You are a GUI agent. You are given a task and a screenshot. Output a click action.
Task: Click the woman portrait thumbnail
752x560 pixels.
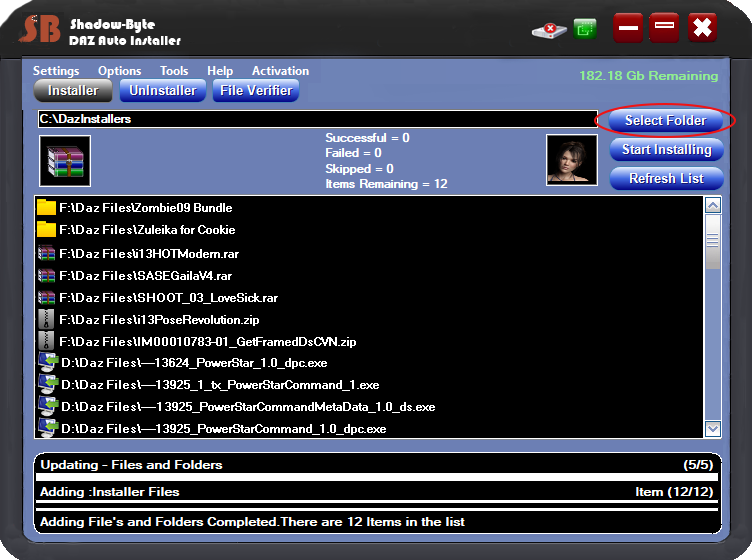(x=572, y=160)
